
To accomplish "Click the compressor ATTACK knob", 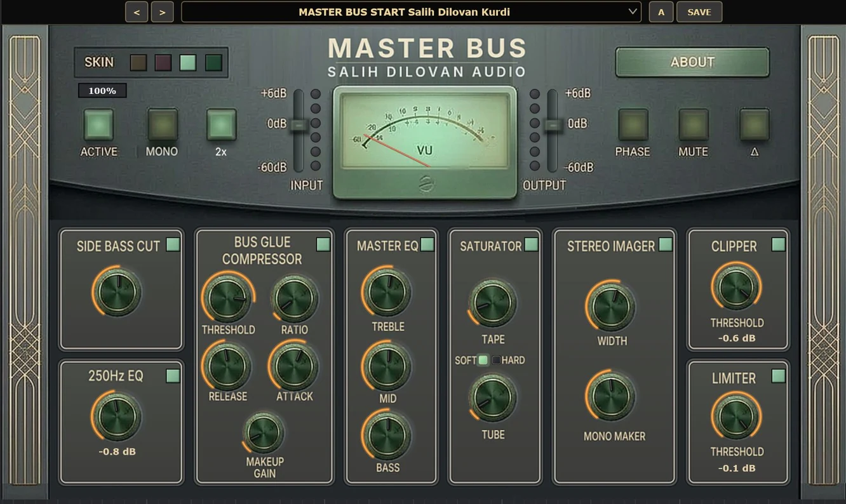I will [294, 366].
